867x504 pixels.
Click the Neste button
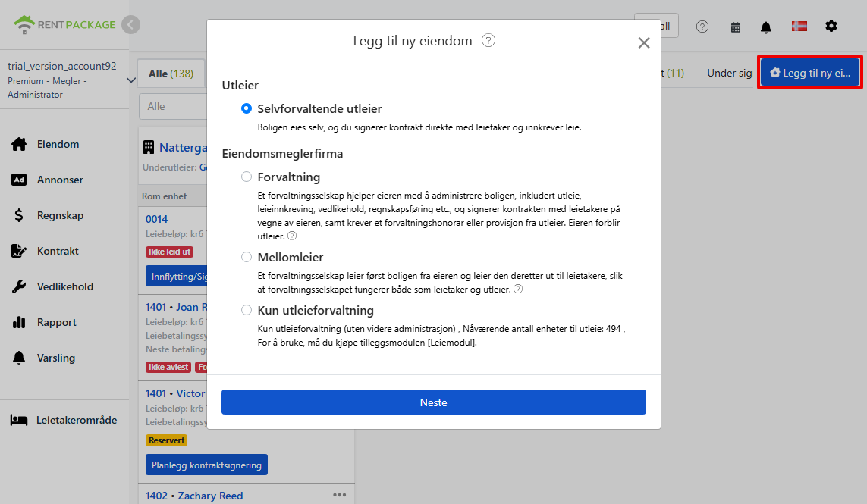tap(434, 402)
